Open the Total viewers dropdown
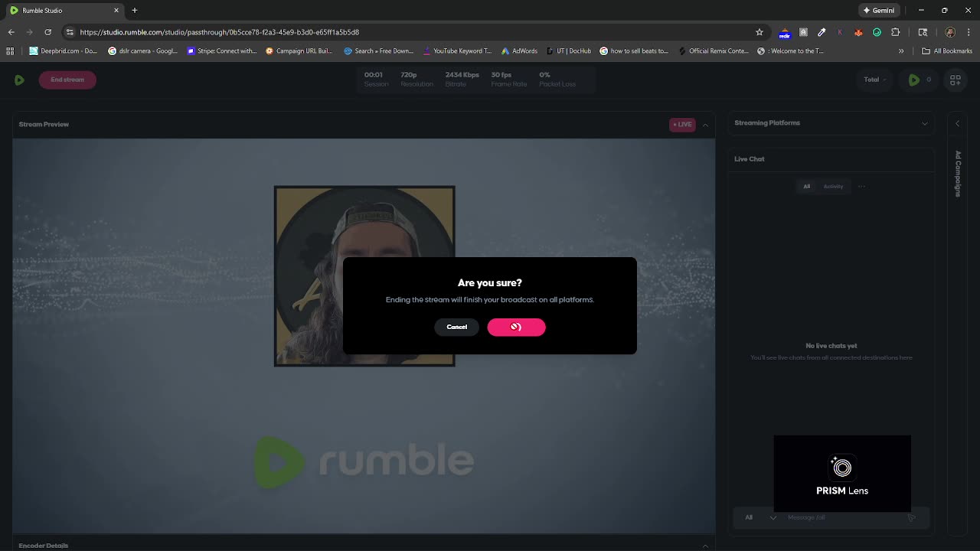Image resolution: width=980 pixels, height=551 pixels. (x=875, y=80)
